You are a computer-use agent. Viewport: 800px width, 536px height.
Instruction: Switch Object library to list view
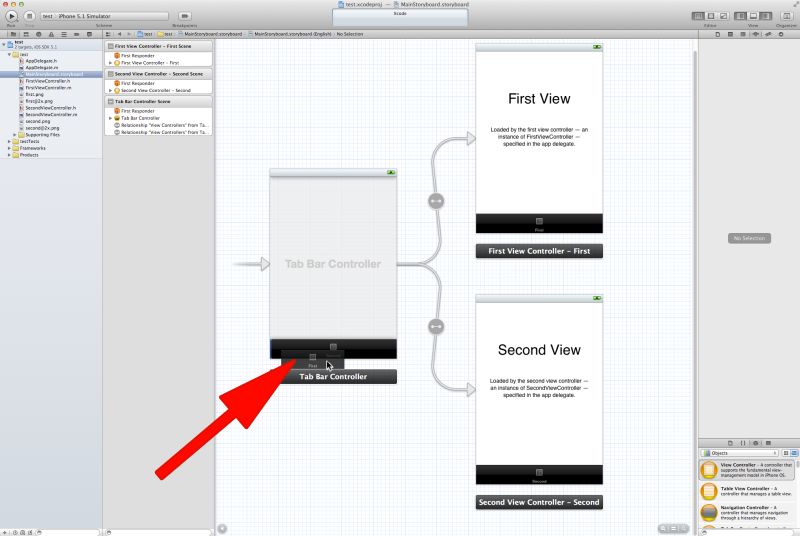794,453
